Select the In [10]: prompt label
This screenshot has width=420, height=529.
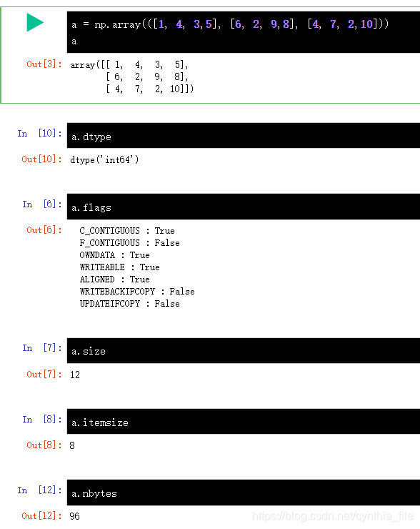tap(40, 134)
